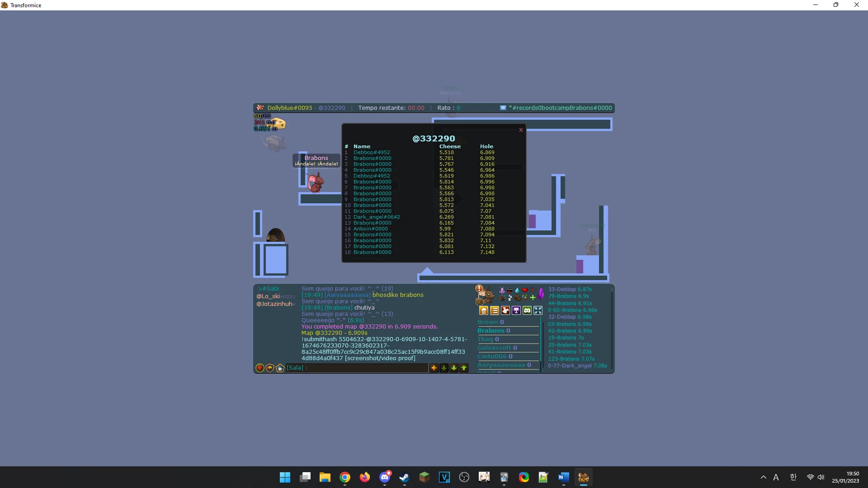
Task: Click the mouse hole on the map
Action: point(275,235)
